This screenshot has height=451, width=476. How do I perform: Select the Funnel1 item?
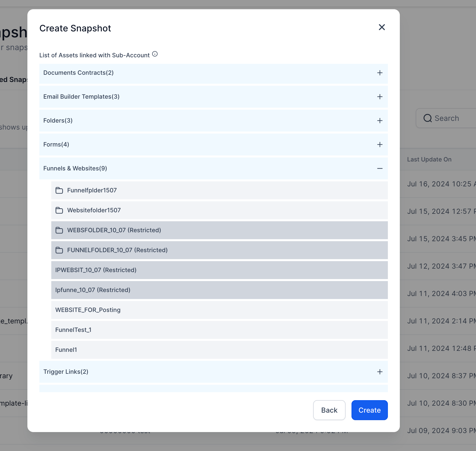point(220,350)
